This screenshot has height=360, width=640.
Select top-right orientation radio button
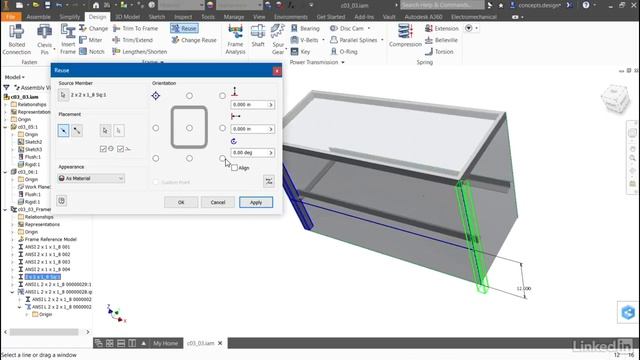[222, 96]
